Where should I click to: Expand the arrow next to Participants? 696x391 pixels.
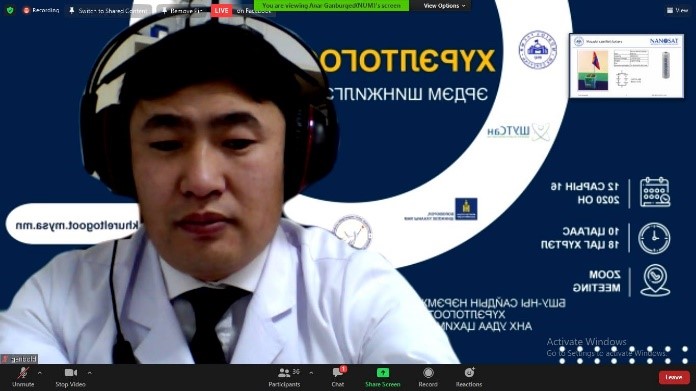(x=311, y=373)
